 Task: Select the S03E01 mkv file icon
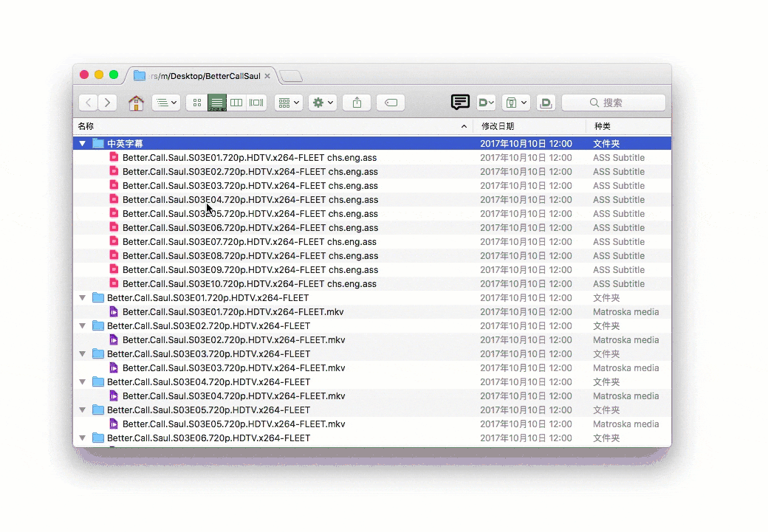pyautogui.click(x=114, y=311)
